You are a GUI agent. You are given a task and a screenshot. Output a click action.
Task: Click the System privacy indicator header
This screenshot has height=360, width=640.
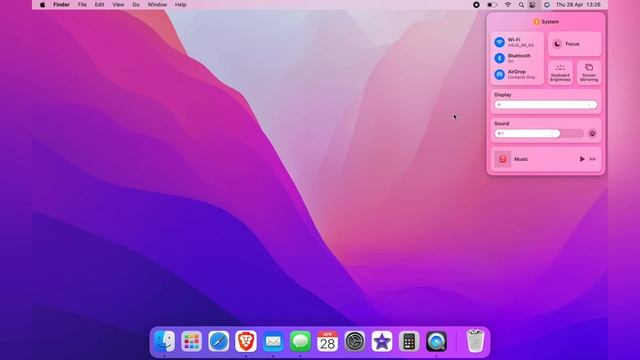tap(546, 22)
